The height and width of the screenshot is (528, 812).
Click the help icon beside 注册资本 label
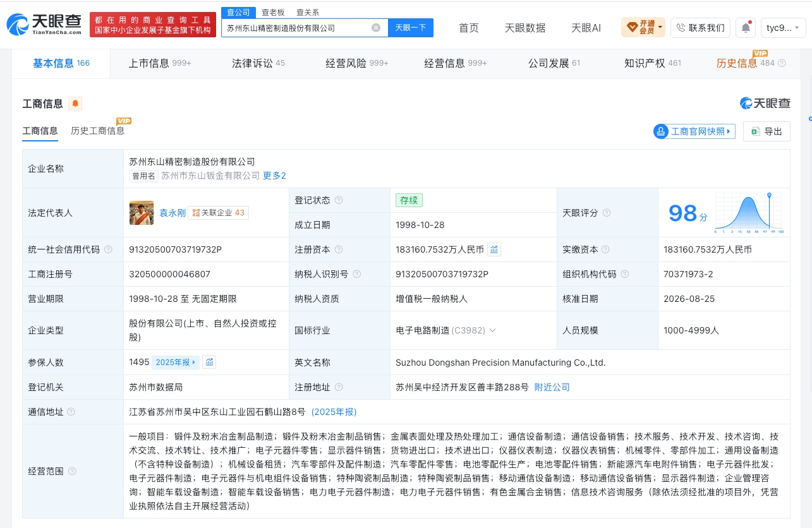[339, 249]
